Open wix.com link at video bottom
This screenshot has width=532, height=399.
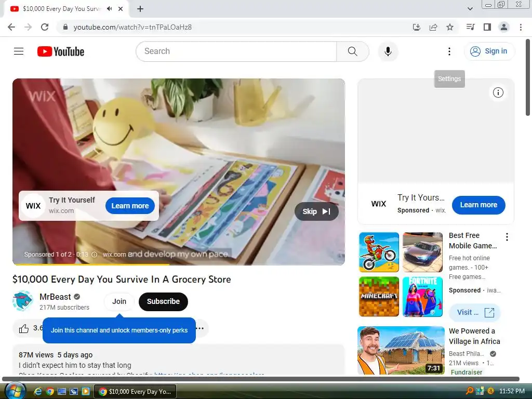coord(117,255)
